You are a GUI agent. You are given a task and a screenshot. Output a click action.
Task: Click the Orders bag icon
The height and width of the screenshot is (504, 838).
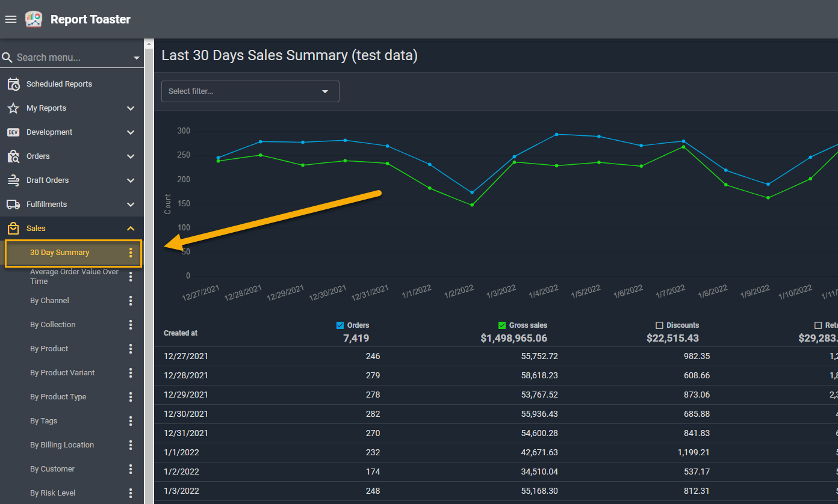pos(13,156)
